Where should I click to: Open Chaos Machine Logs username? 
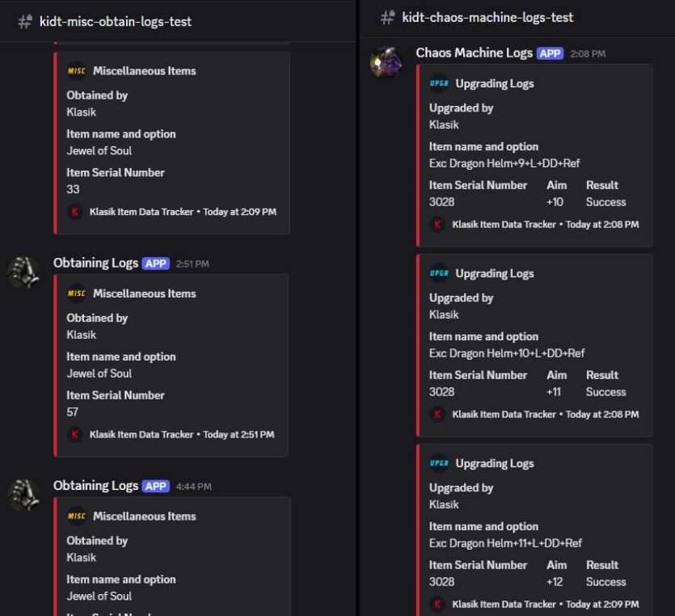click(474, 53)
